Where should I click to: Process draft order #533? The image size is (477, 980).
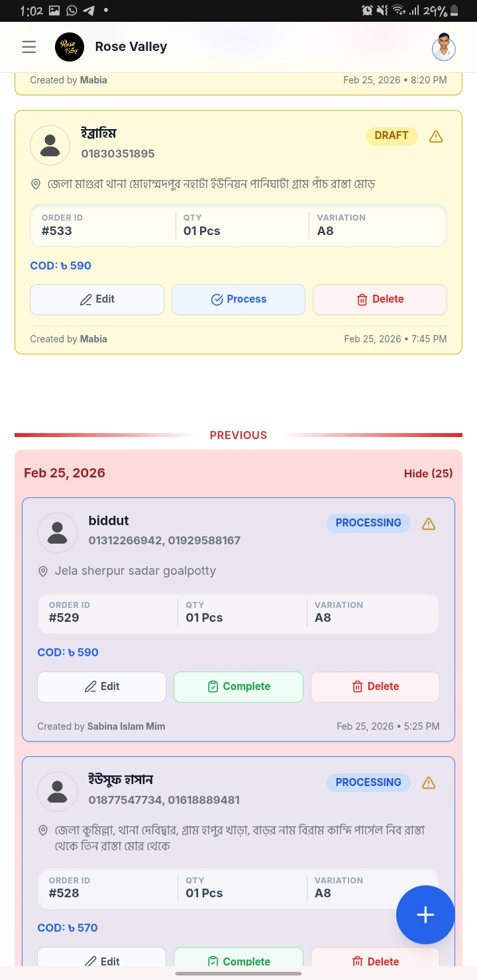click(x=238, y=299)
